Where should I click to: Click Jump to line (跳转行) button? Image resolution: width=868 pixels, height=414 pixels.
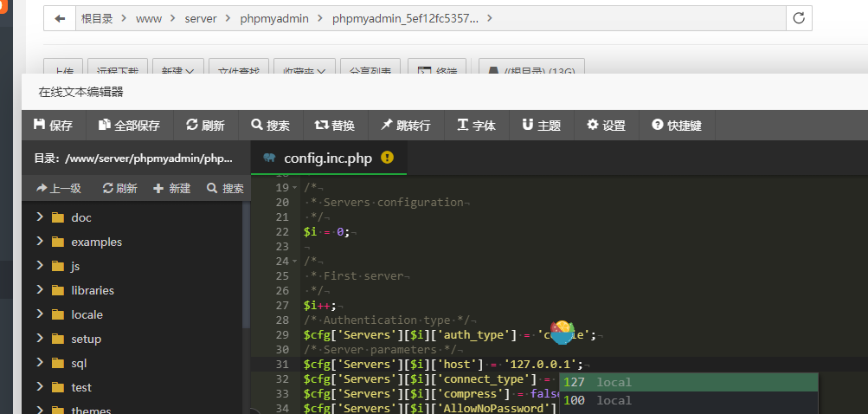(405, 126)
